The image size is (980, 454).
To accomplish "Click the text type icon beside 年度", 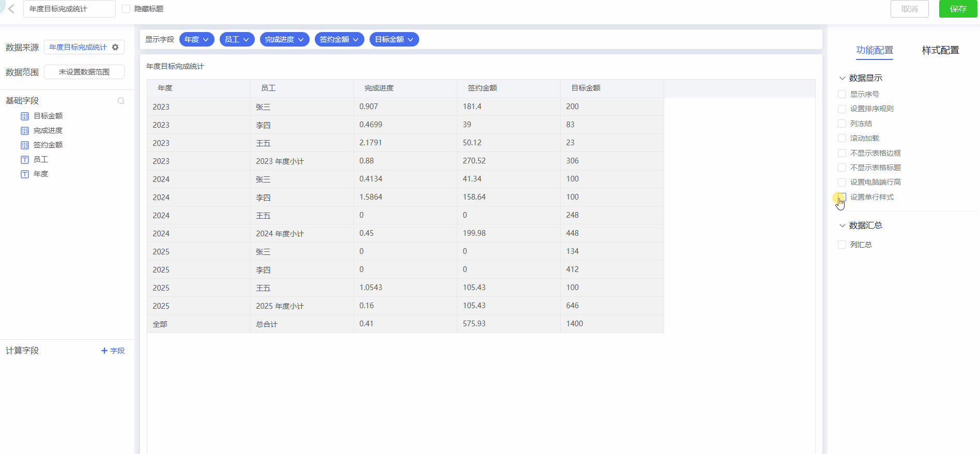I will click(25, 174).
